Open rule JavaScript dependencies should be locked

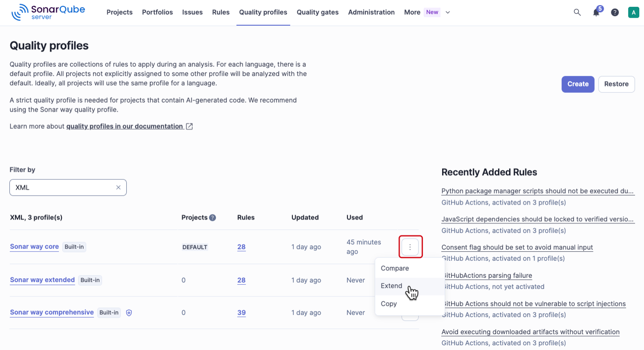pyautogui.click(x=538, y=219)
